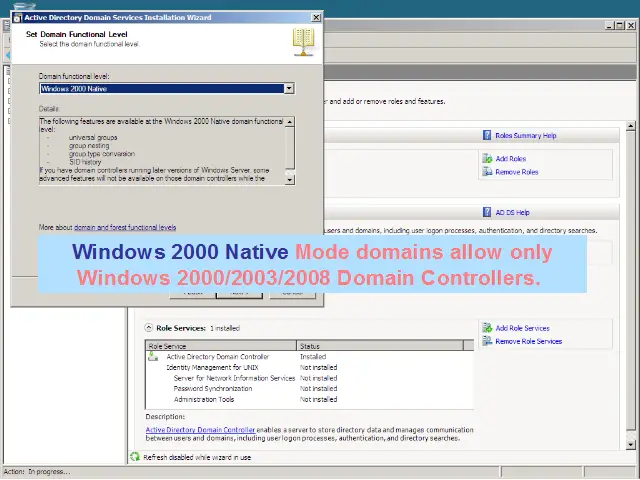This screenshot has height=480, width=640.
Task: Click the AD DS Help question icon
Action: click(x=487, y=212)
